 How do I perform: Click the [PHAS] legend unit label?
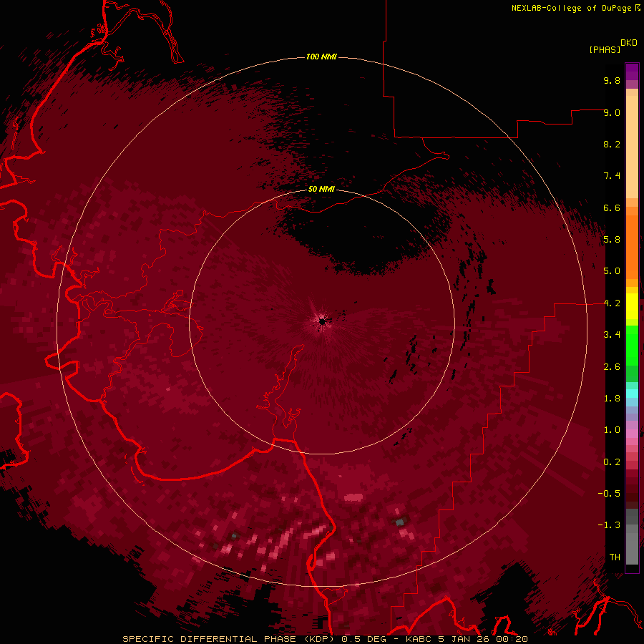tap(605, 49)
